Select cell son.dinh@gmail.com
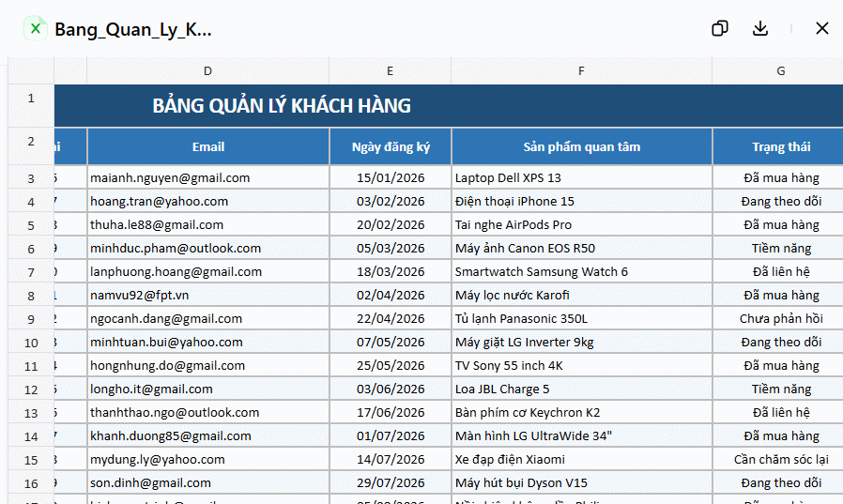 (208, 483)
